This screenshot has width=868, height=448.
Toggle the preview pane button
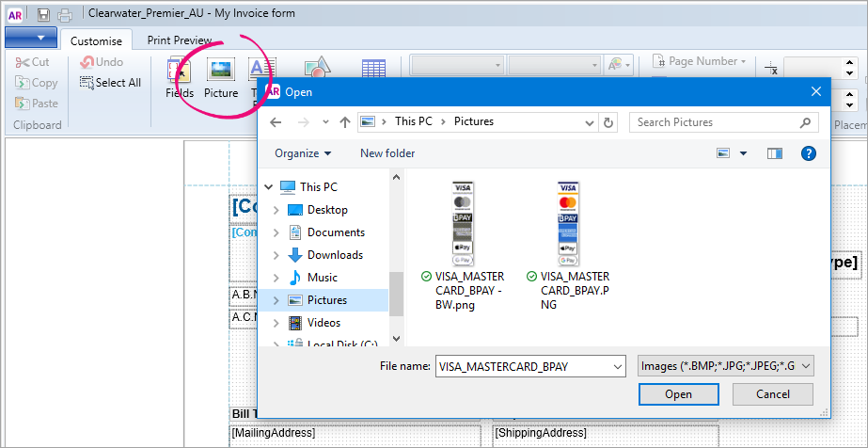[775, 153]
